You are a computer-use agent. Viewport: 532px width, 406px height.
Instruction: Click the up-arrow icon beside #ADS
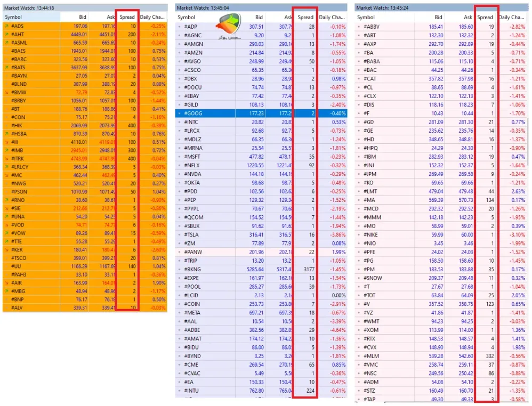[x=7, y=26]
